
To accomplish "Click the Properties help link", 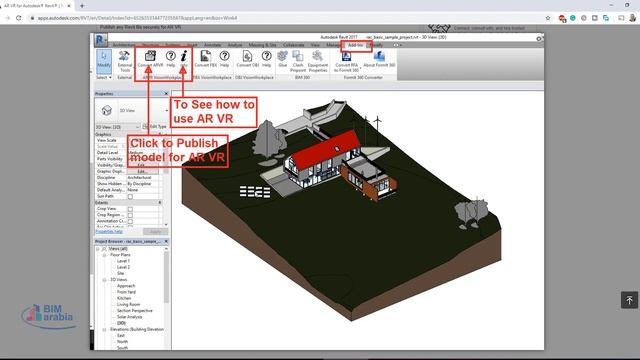I will point(109,231).
